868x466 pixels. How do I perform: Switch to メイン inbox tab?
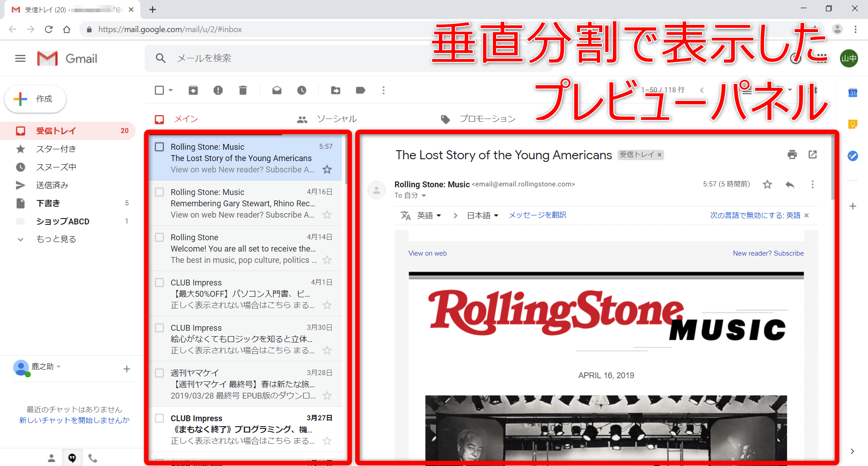(x=177, y=119)
